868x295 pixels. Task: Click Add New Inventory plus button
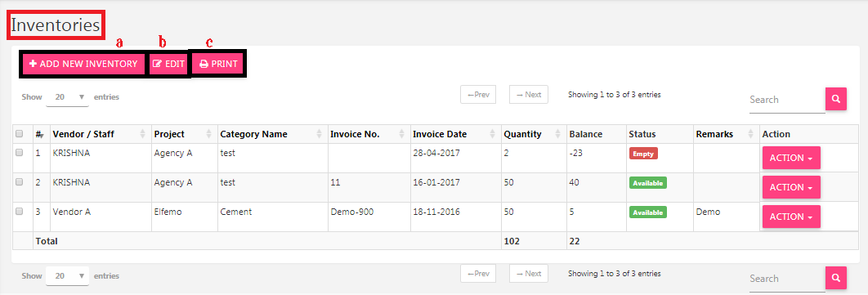tap(83, 65)
